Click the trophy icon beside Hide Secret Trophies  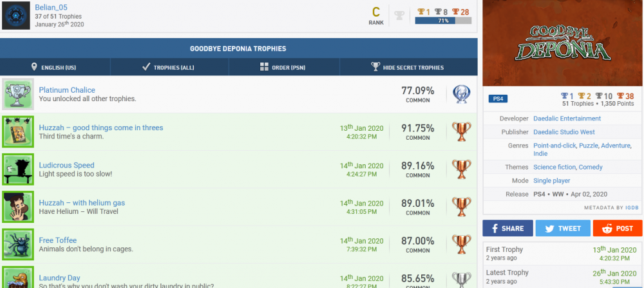point(375,66)
